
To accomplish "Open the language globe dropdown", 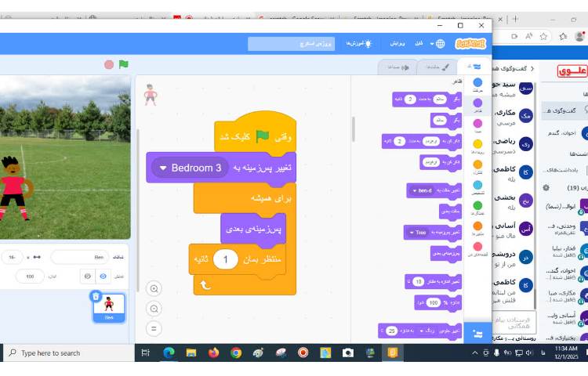I will pyautogui.click(x=440, y=44).
